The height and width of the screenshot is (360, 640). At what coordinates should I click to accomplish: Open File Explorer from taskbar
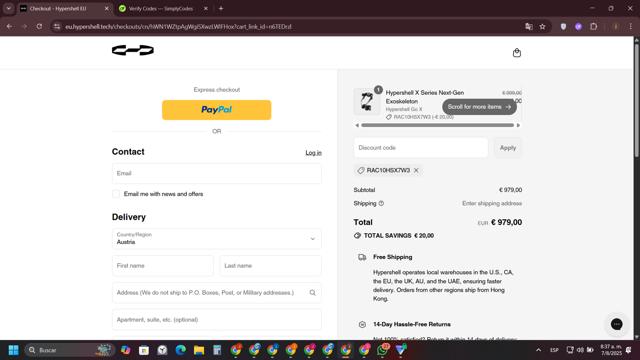click(199, 350)
